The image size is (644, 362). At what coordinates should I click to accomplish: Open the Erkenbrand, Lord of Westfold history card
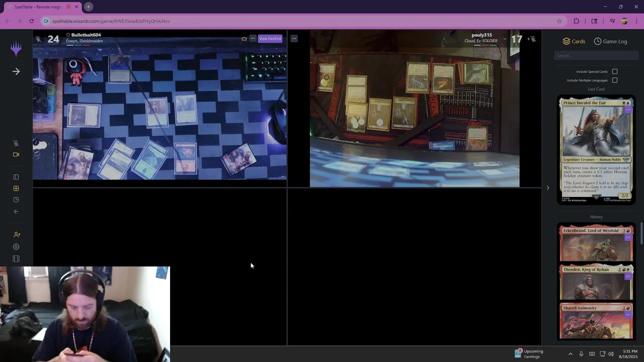(596, 243)
